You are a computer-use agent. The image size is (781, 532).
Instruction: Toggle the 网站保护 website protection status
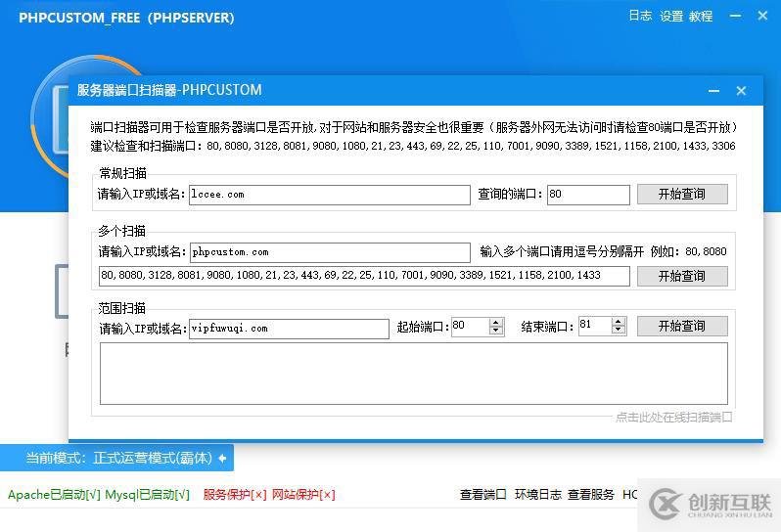click(x=303, y=495)
